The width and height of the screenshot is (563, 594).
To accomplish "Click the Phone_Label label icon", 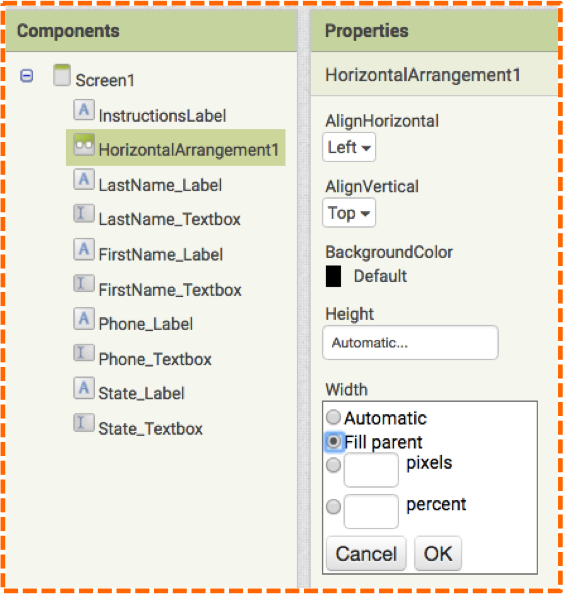I will click(84, 319).
